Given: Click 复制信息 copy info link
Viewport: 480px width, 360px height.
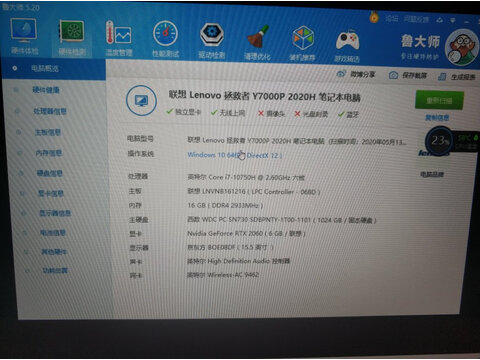Looking at the screenshot, I should point(437,118).
